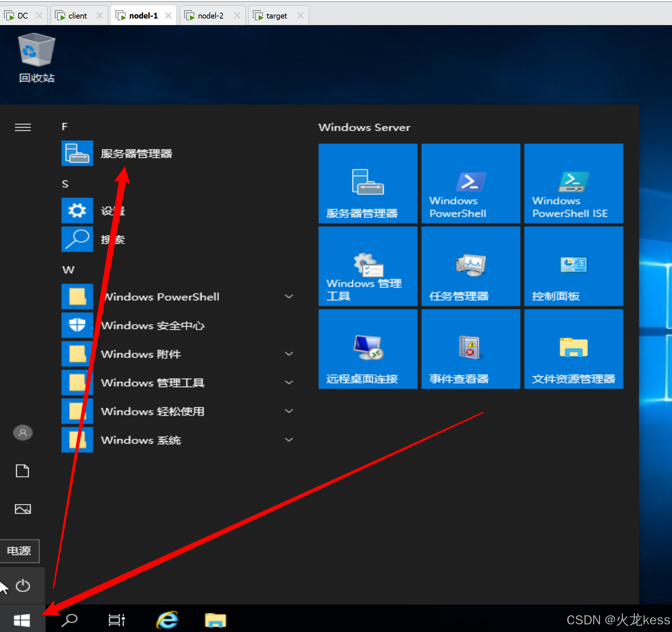Image resolution: width=672 pixels, height=632 pixels.
Task: Launch the 远程桌面连接 tile
Action: 368,349
